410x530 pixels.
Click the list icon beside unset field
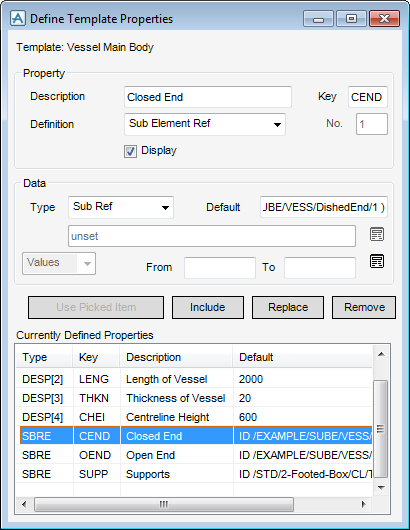tap(377, 234)
